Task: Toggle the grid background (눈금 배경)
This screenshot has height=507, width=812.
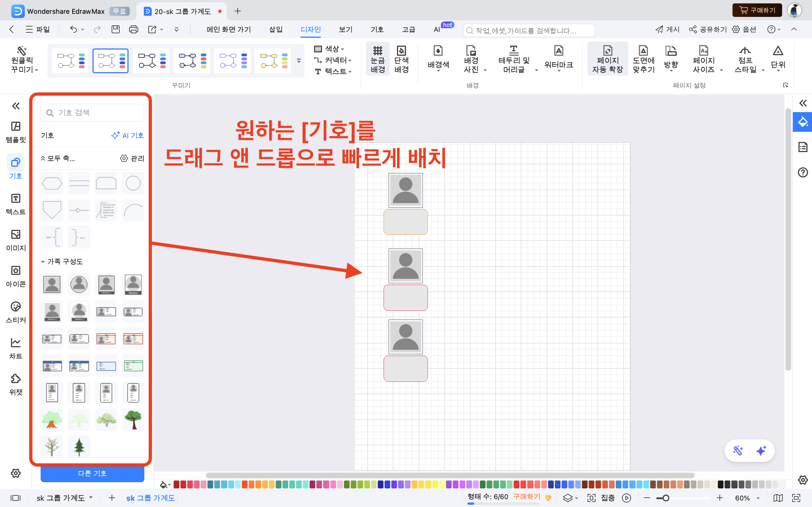Action: click(378, 59)
